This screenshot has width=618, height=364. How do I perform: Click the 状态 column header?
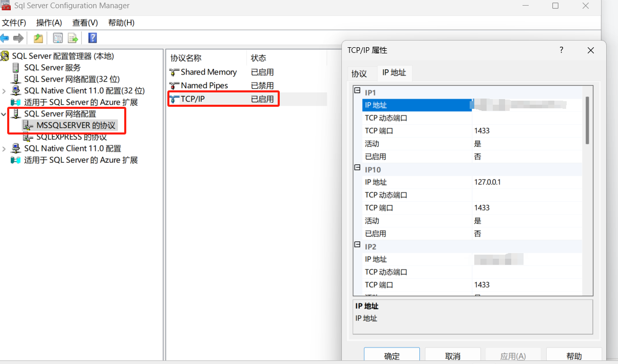286,58
